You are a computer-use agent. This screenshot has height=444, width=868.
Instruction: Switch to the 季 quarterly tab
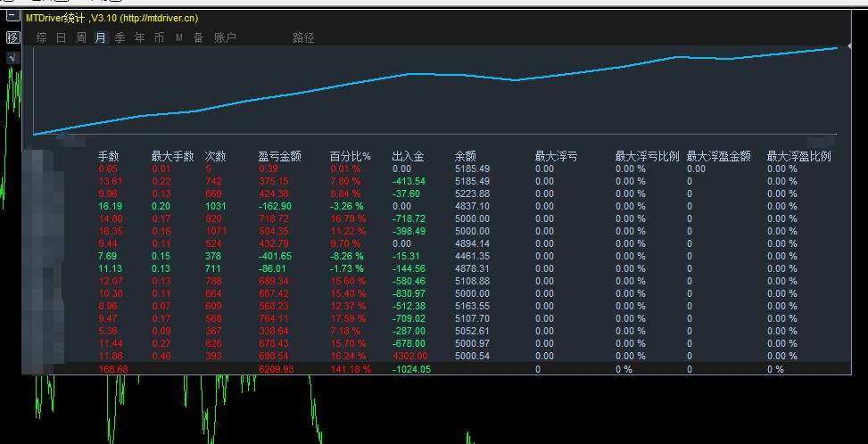coord(120,37)
